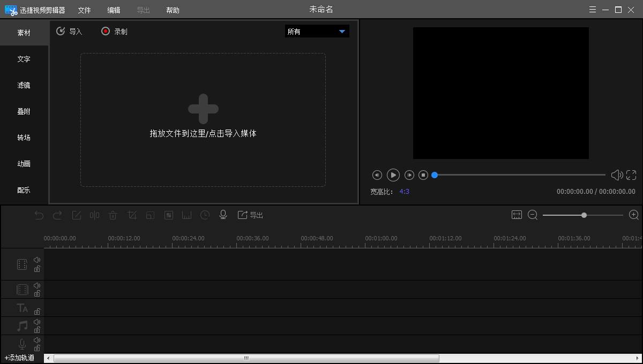Image resolution: width=643 pixels, height=364 pixels.
Task: Zoom out the timeline with minus magnifier
Action: (533, 215)
